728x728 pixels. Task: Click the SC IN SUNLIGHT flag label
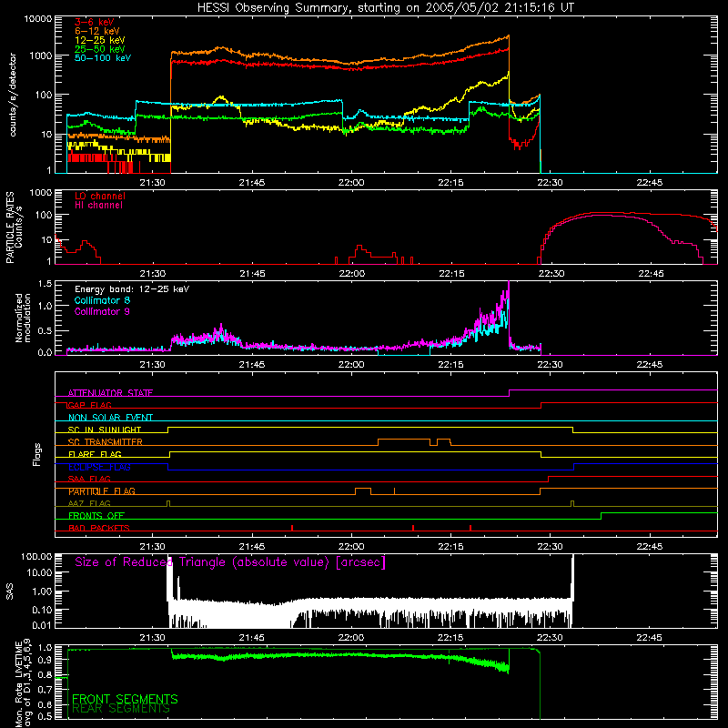(x=105, y=430)
